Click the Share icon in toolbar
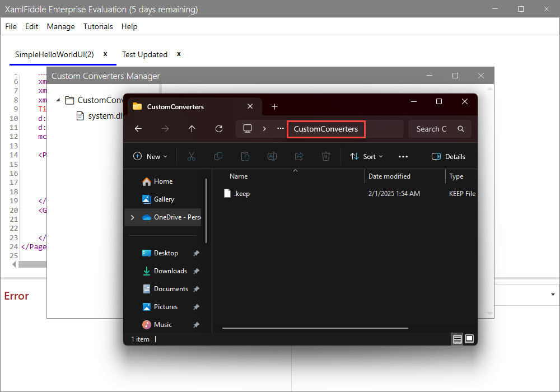Screen dimensions: 560x392 pos(299,156)
